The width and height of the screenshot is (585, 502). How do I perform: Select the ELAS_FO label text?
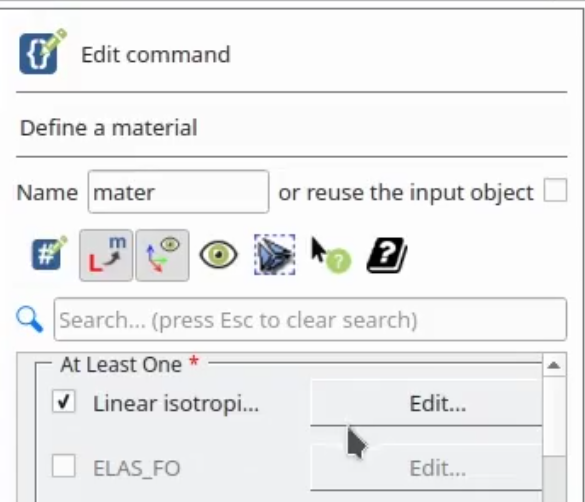[x=137, y=468]
